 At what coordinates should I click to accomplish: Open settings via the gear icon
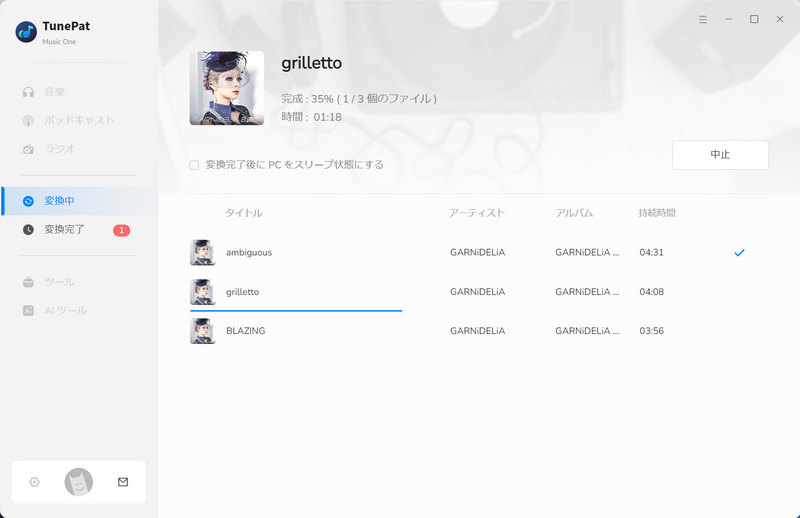[34, 482]
